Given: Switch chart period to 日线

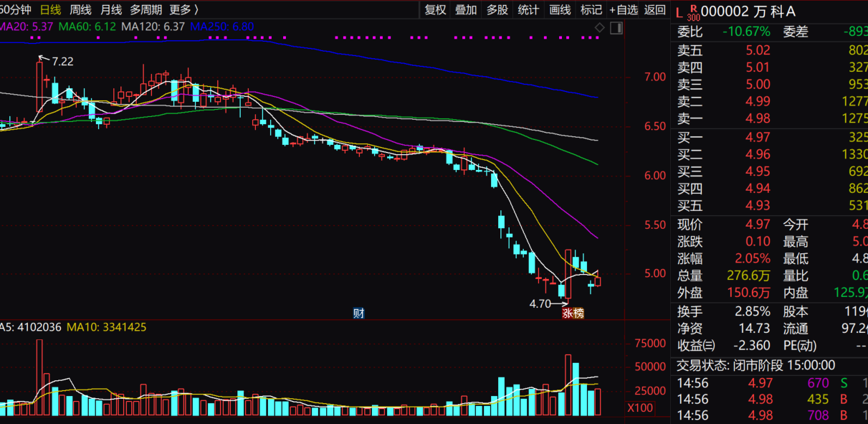Looking at the screenshot, I should pyautogui.click(x=50, y=9).
